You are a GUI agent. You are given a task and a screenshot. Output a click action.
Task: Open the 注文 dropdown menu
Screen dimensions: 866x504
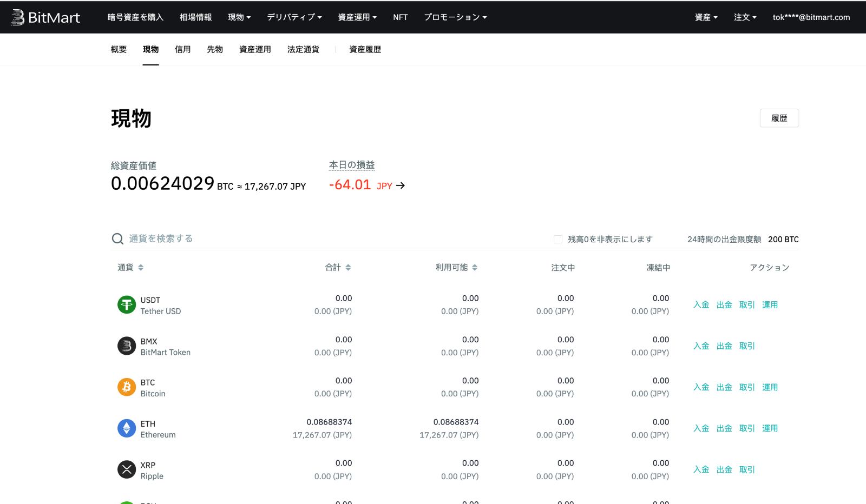click(x=745, y=17)
